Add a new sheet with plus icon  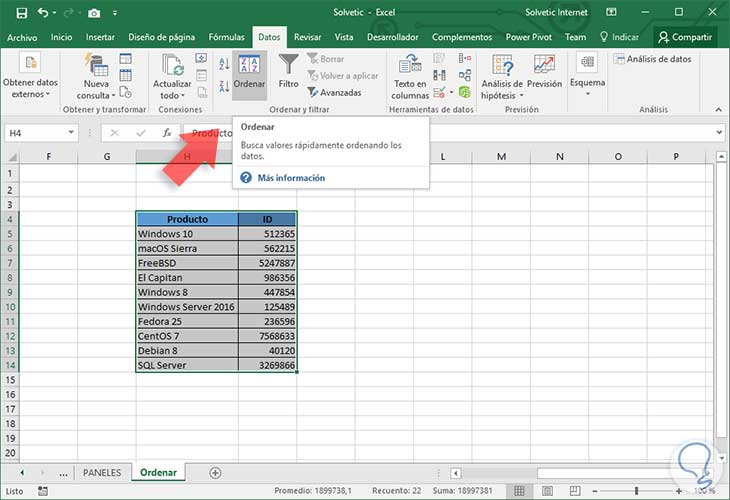[215, 473]
